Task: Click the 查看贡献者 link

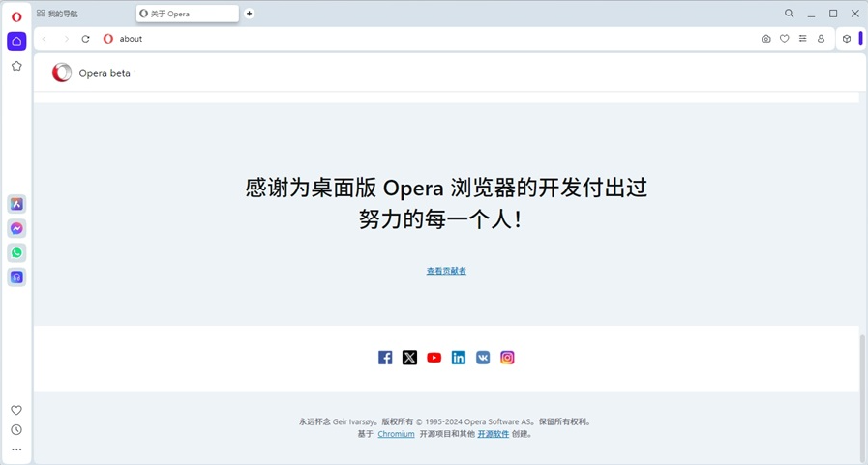Action: [446, 271]
